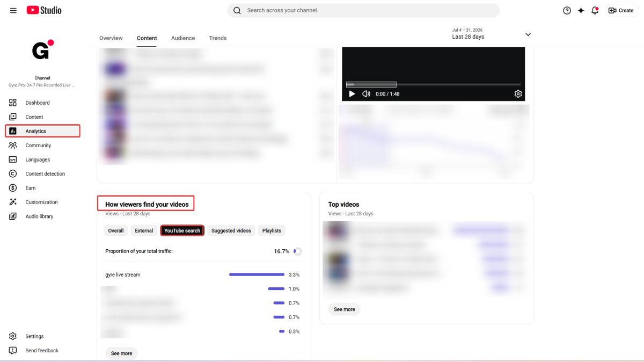Screen dimensions: 644x362
Task: Click the Gyre channel avatar logo
Action: 42,50
